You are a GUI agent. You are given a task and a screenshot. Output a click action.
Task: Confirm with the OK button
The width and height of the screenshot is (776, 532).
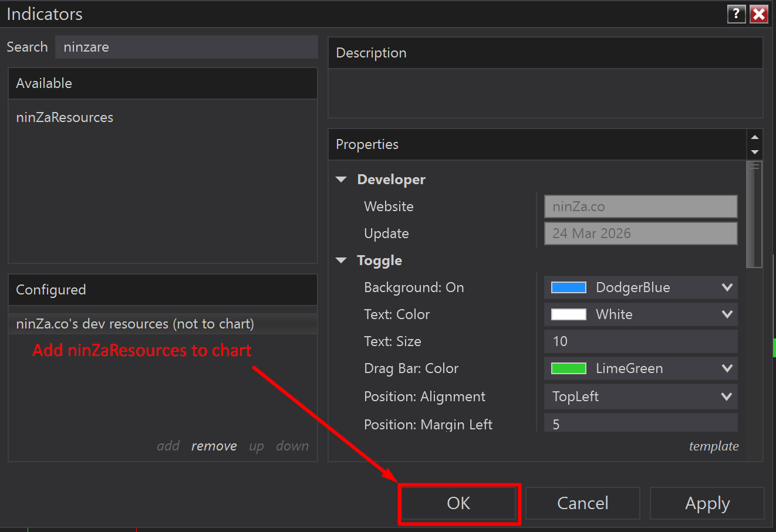click(x=459, y=503)
